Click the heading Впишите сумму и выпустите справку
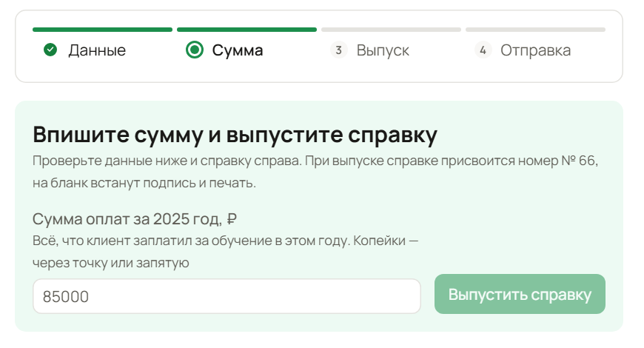644x348 pixels. [x=235, y=135]
